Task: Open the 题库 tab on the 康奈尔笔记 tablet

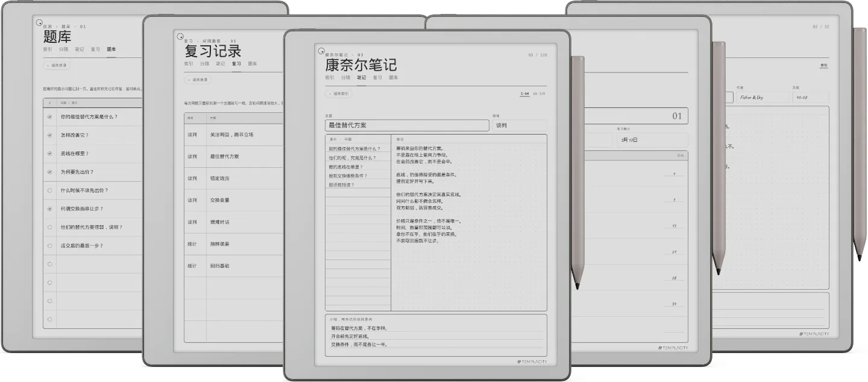Action: pyautogui.click(x=393, y=77)
